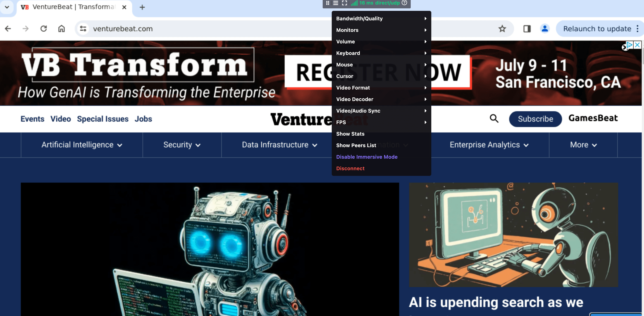Disable Immersive Mode in the menu
The height and width of the screenshot is (316, 644).
[x=367, y=157]
